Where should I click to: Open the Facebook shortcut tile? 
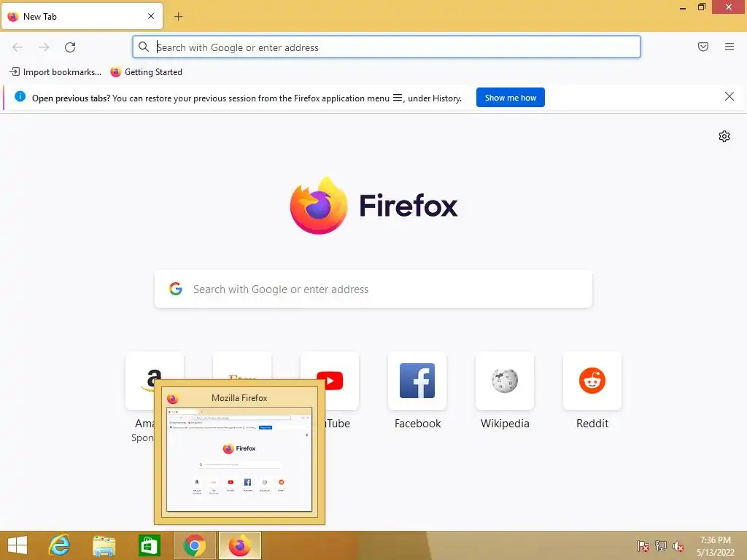(x=417, y=381)
